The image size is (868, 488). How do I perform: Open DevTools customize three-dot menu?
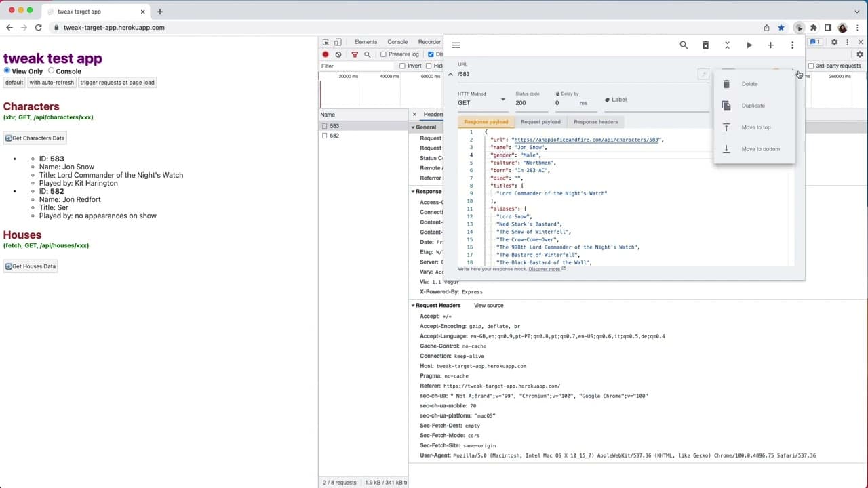[847, 42]
